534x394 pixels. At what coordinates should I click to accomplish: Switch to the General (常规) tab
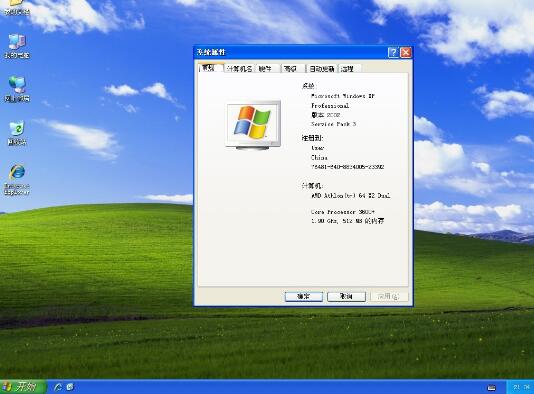pos(210,68)
